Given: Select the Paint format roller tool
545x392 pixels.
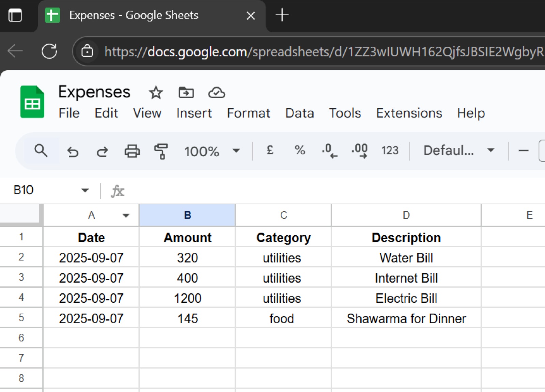Looking at the screenshot, I should (x=161, y=151).
